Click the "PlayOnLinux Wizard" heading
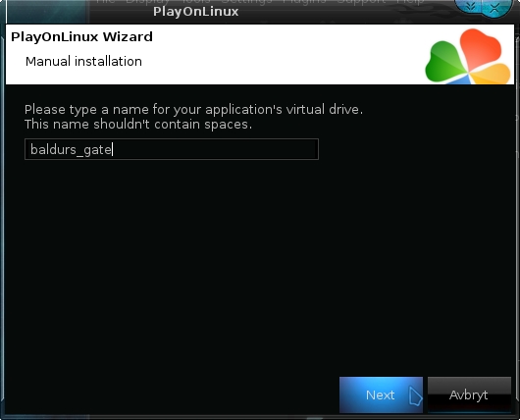 coord(81,36)
